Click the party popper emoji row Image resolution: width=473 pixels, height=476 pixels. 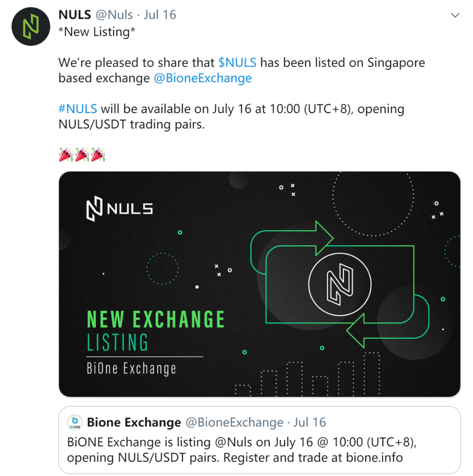(82, 155)
